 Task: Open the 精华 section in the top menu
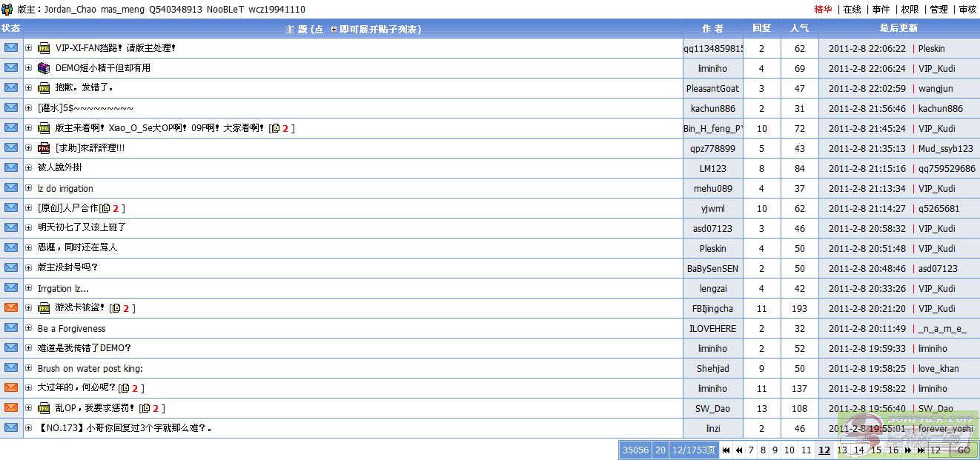pos(823,10)
